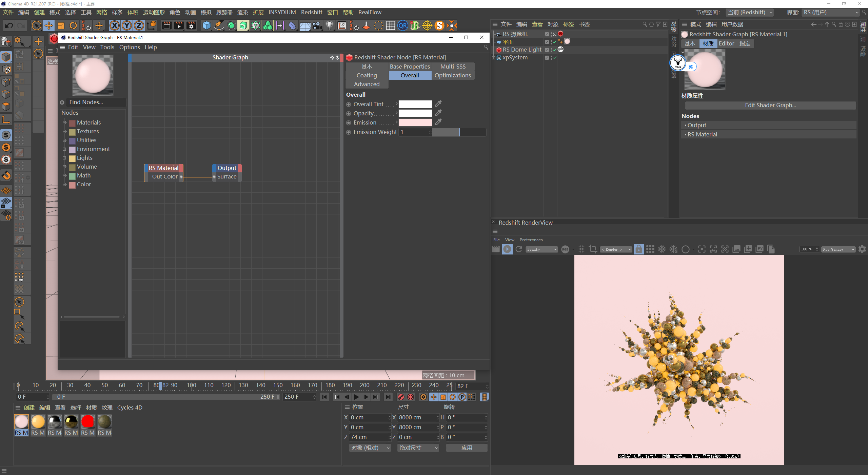
Task: Click the Find Nodes search field
Action: point(96,102)
